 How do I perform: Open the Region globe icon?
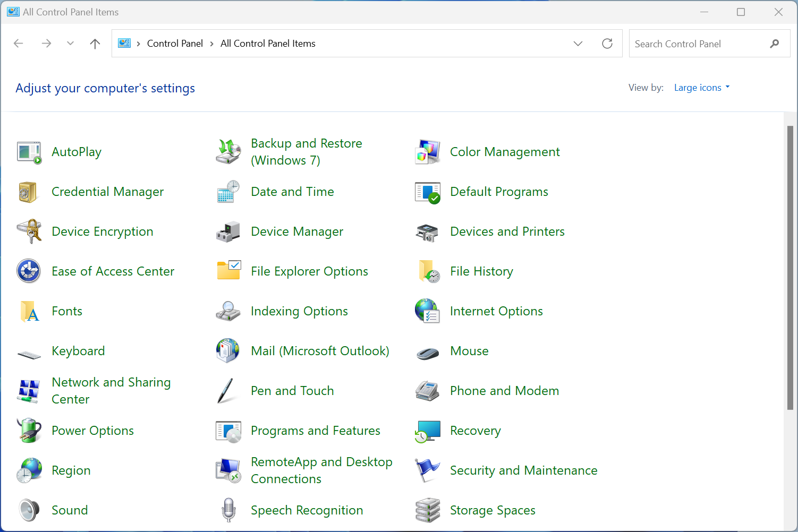29,470
